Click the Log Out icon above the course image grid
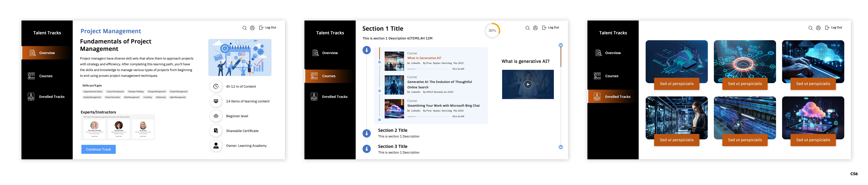Image resolution: width=868 pixels, height=185 pixels. tap(827, 28)
